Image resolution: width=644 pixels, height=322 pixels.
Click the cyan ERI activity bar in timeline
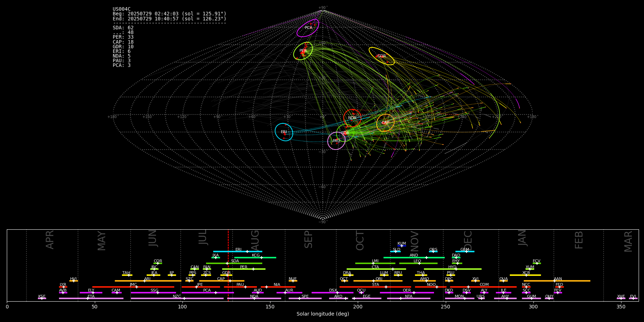(238, 252)
